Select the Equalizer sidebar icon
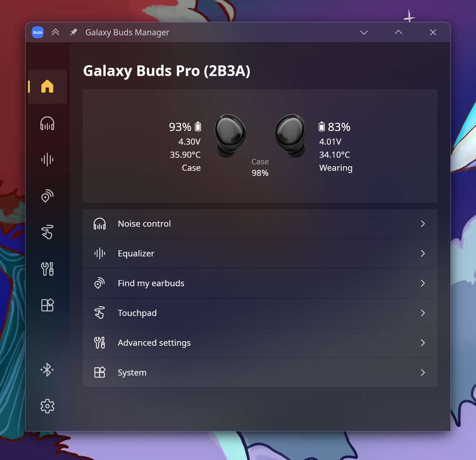Viewport: 476px width, 460px height. pos(47,160)
